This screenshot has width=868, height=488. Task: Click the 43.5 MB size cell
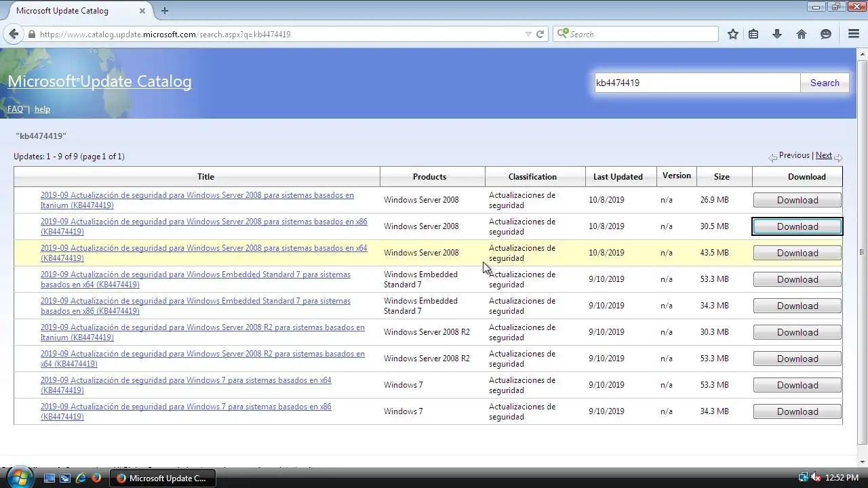click(714, 253)
